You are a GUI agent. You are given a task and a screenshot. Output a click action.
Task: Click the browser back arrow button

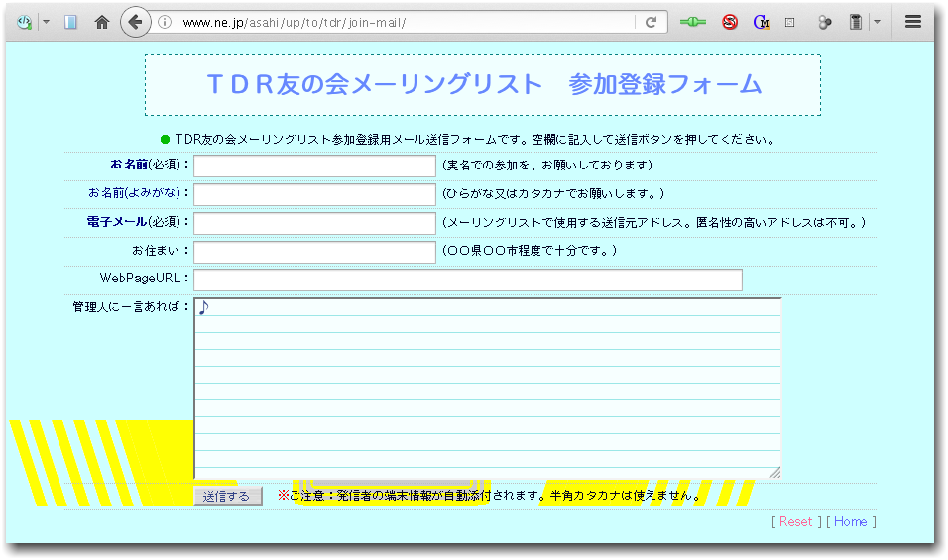click(x=135, y=22)
